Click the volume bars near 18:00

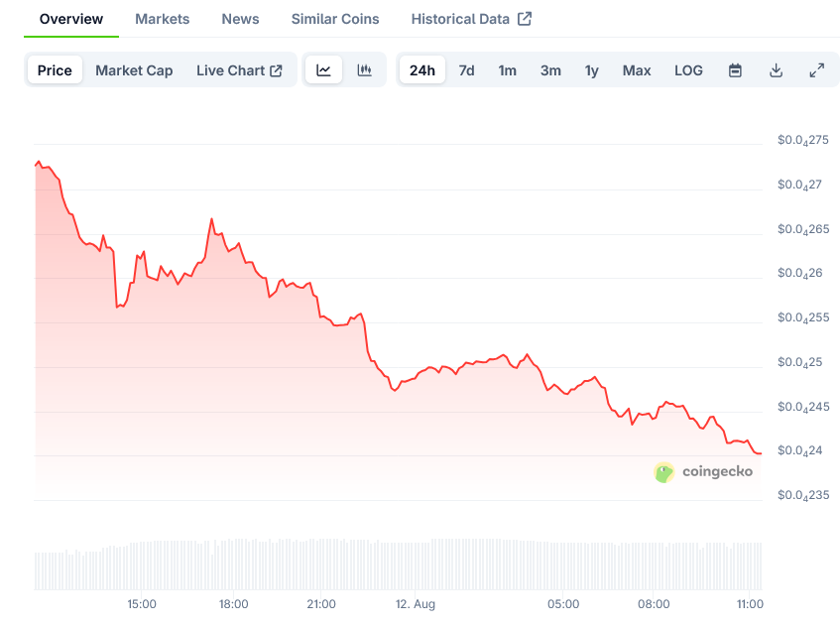pos(233,564)
